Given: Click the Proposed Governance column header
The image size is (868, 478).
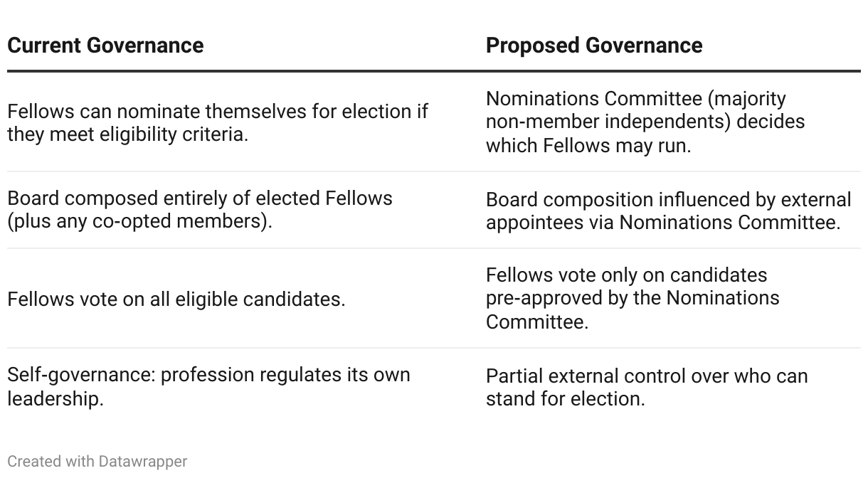Looking at the screenshot, I should [594, 46].
